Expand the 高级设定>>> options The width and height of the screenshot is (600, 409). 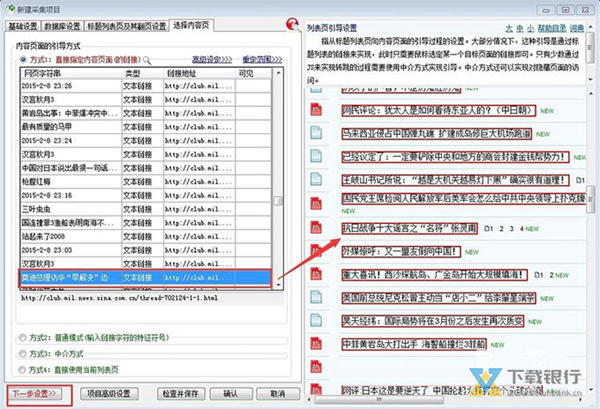210,60
